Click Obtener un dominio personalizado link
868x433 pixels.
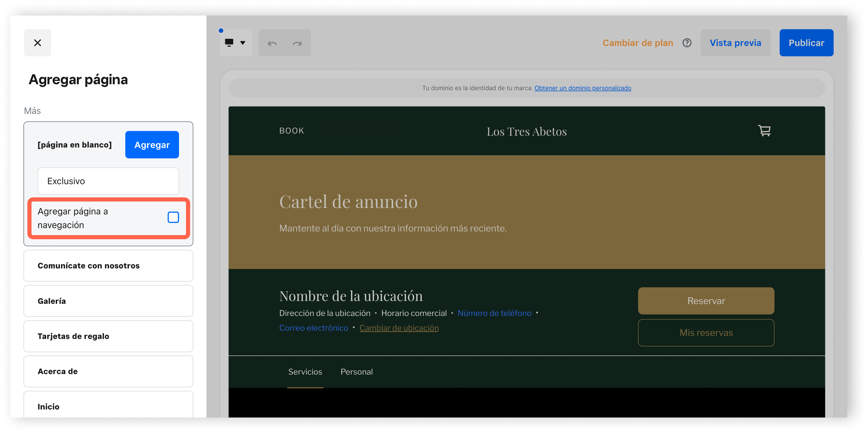pyautogui.click(x=583, y=88)
